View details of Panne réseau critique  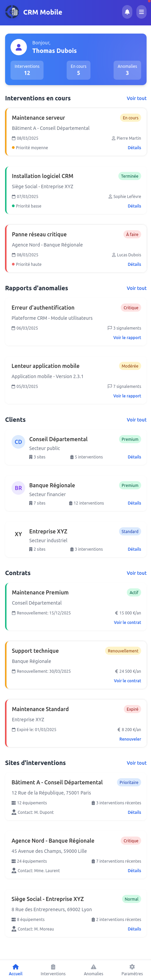coord(134,264)
